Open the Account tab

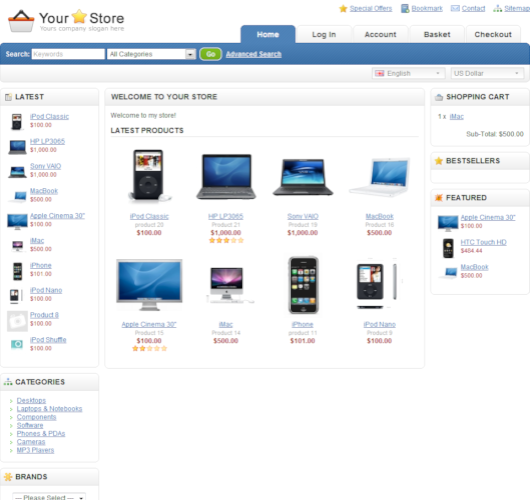tap(380, 34)
